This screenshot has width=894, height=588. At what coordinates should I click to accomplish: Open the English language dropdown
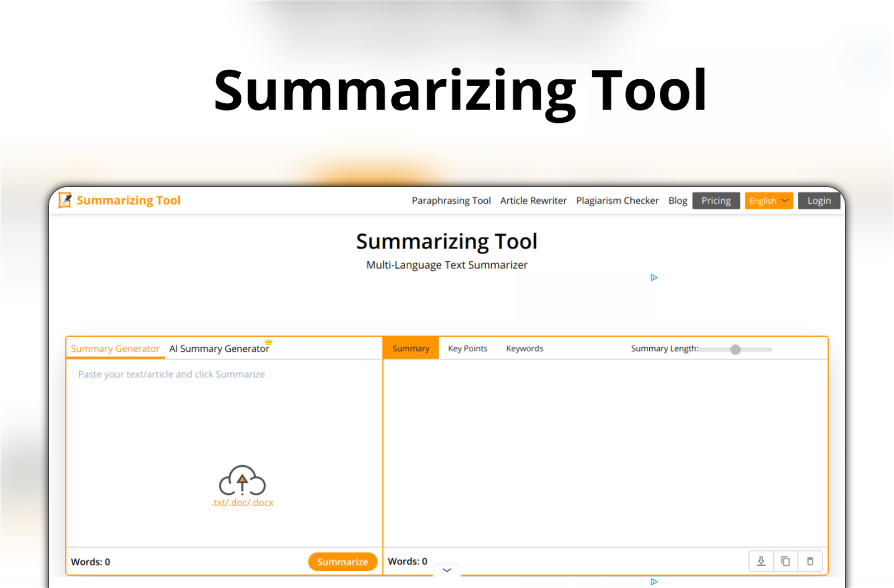(769, 201)
